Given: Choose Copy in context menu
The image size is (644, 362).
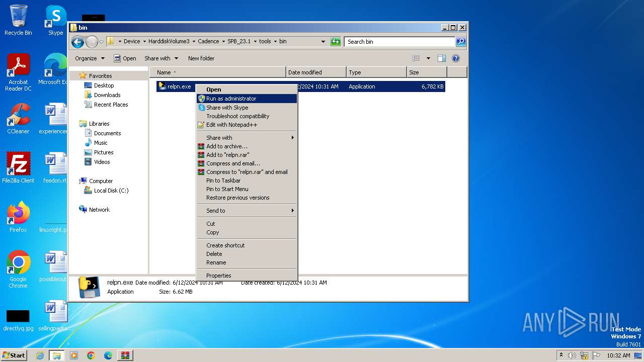Looking at the screenshot, I should tap(247, 232).
